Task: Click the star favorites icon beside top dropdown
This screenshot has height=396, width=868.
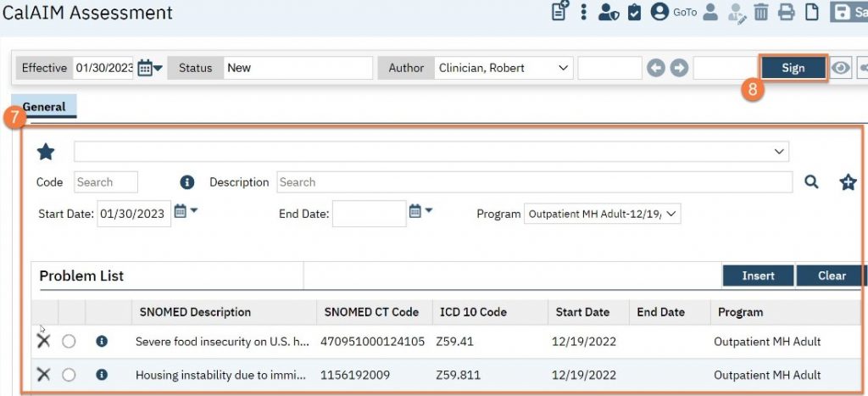Action: tap(46, 152)
